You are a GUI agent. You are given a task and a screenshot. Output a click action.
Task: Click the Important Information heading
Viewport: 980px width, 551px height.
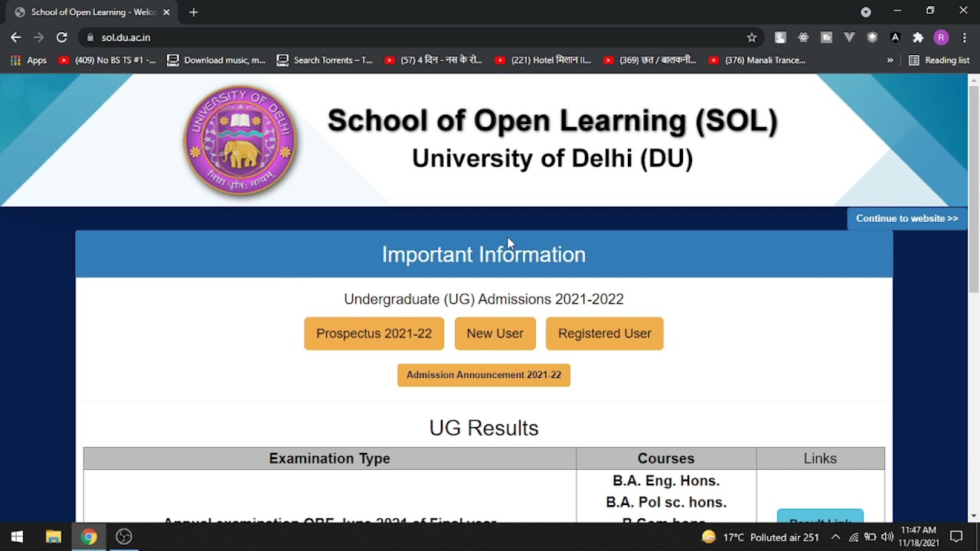484,255
